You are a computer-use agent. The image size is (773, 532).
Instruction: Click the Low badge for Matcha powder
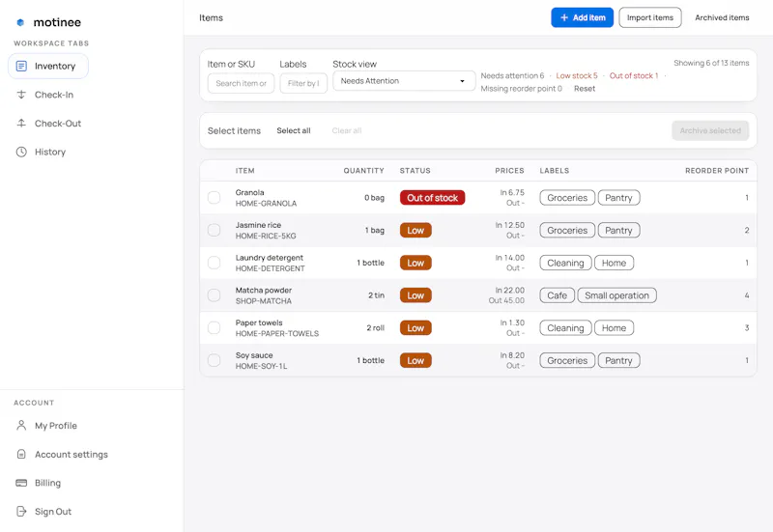click(415, 295)
